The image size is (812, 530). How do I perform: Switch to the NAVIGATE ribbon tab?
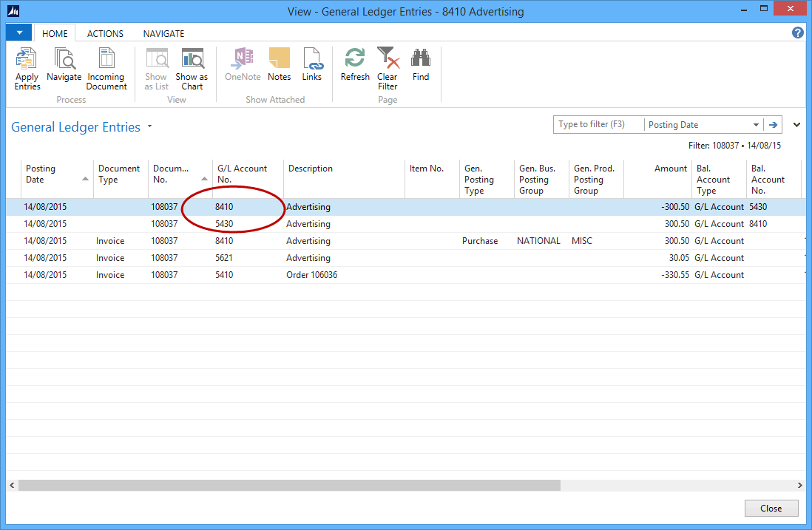pos(163,34)
